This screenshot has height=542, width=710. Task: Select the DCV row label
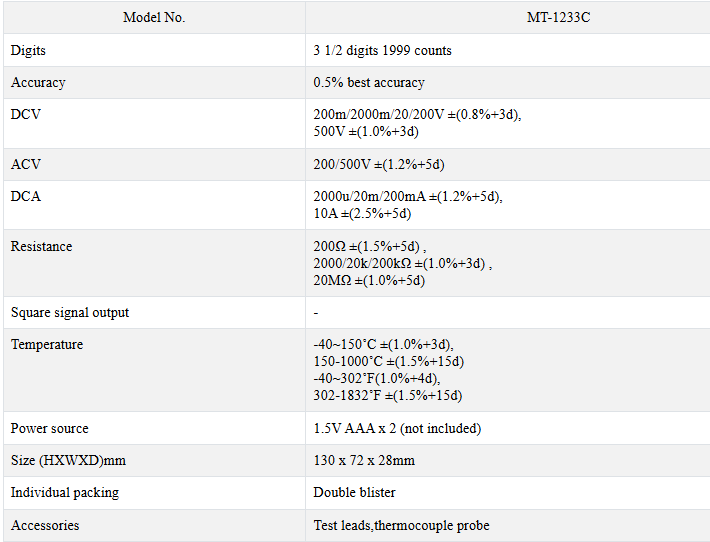[x=26, y=114]
